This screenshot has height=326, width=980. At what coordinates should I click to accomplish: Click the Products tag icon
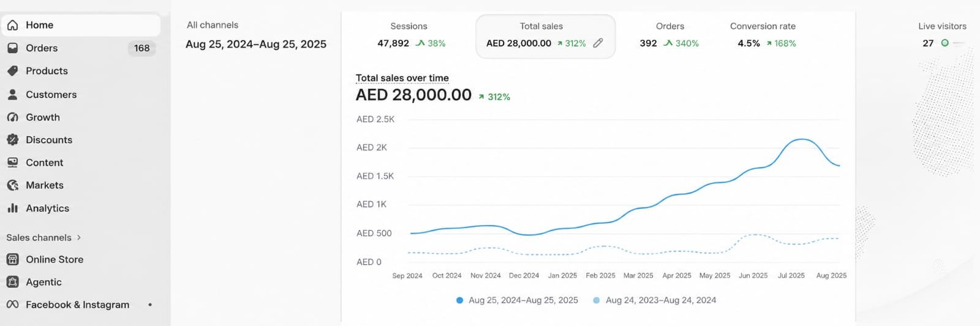tap(12, 71)
